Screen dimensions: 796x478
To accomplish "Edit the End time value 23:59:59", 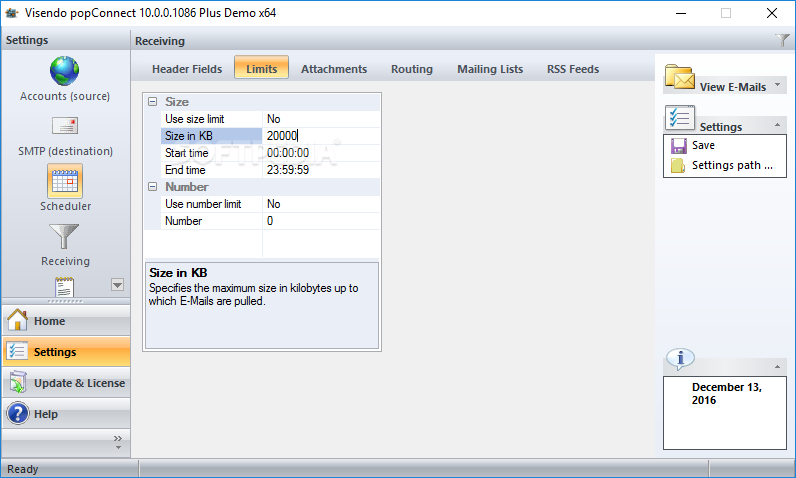I will pos(321,170).
